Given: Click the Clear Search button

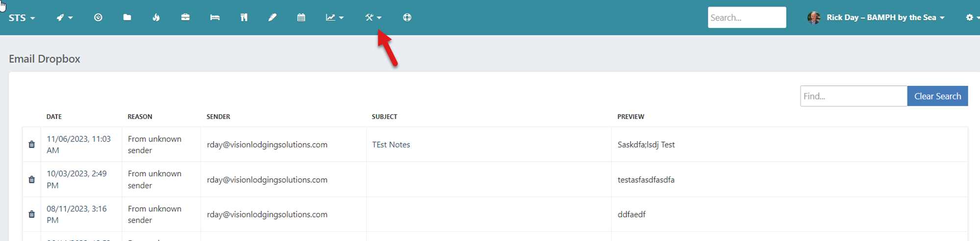Looking at the screenshot, I should click(937, 96).
